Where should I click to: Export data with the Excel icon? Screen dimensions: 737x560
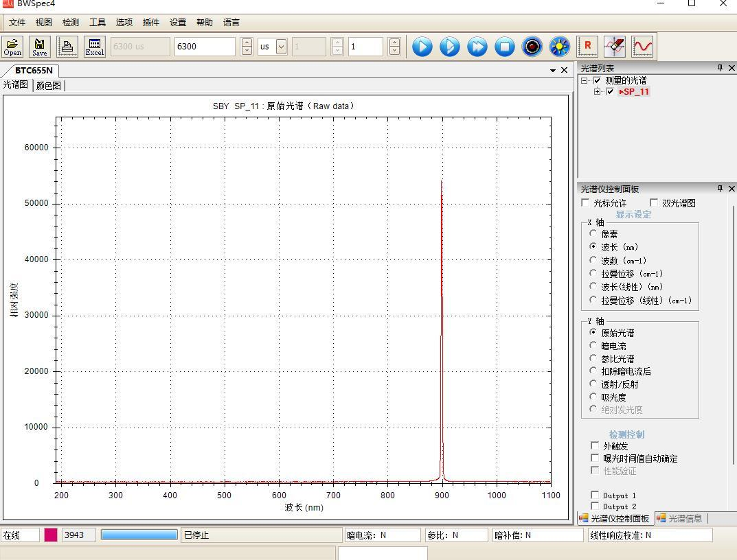point(95,47)
